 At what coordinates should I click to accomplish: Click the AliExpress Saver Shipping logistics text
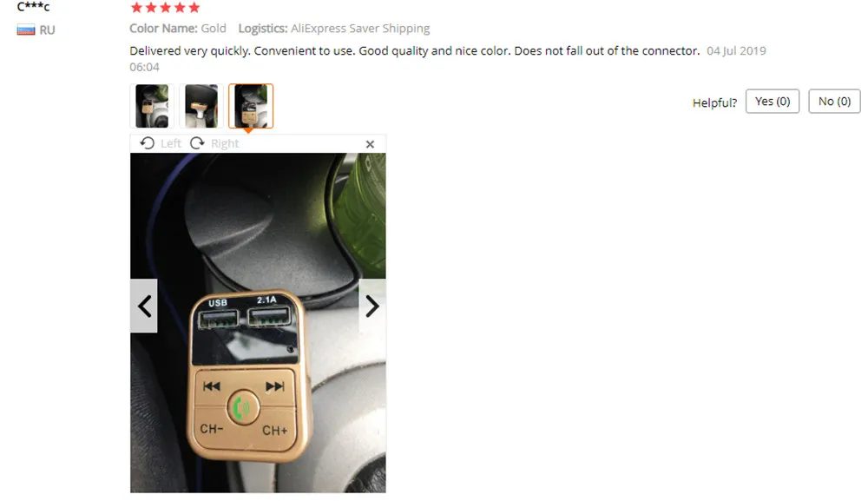coord(360,29)
